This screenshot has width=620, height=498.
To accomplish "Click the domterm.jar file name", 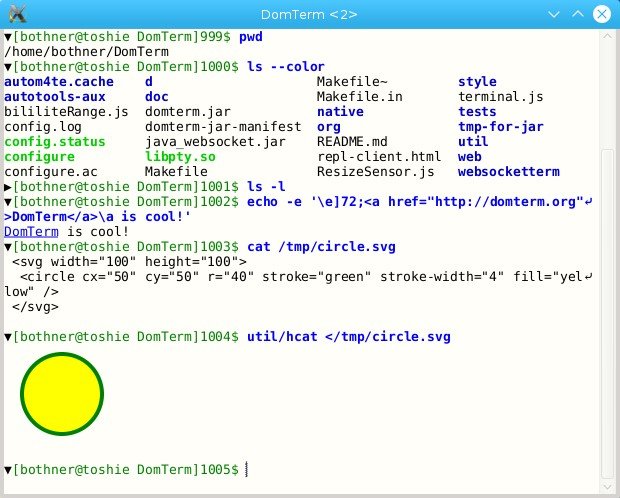I will click(x=188, y=112).
